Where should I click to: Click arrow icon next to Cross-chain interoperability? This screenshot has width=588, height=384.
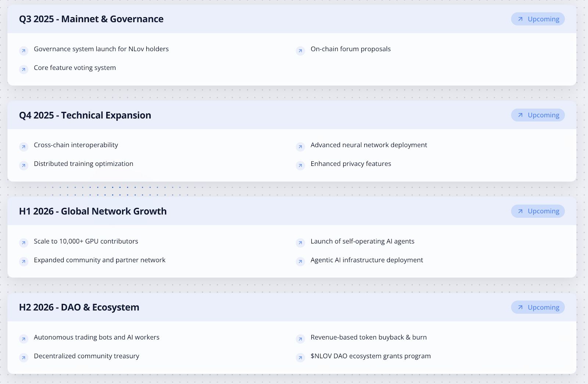[x=24, y=147]
